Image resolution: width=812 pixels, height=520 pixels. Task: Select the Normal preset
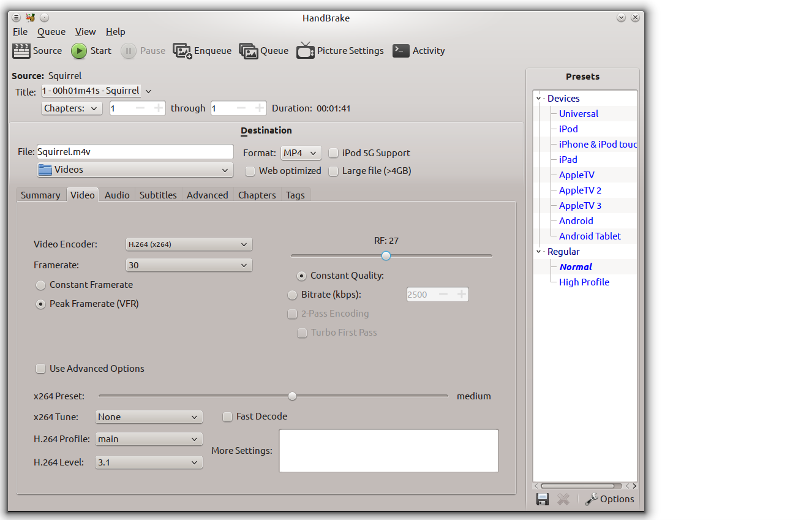[x=576, y=267]
